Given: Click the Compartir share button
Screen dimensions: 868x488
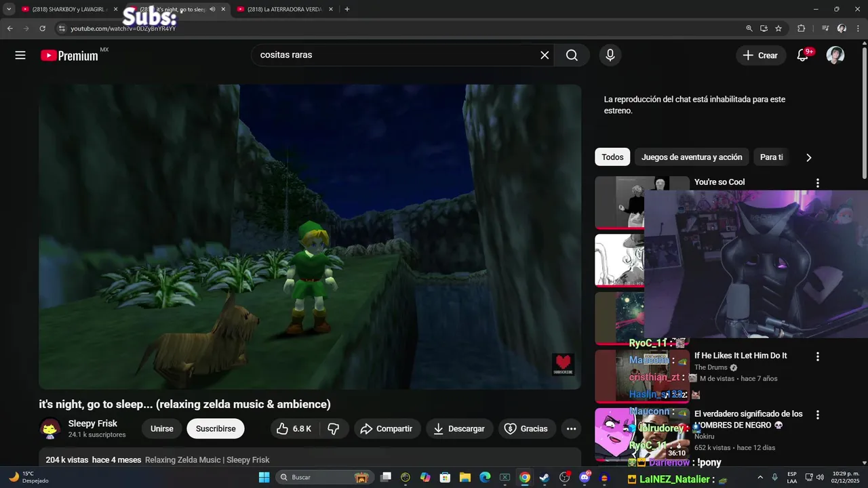Looking at the screenshot, I should coord(387,428).
